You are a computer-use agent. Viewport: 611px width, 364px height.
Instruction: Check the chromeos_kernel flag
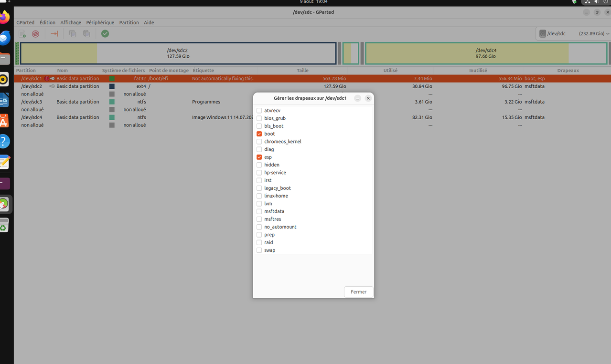(259, 142)
